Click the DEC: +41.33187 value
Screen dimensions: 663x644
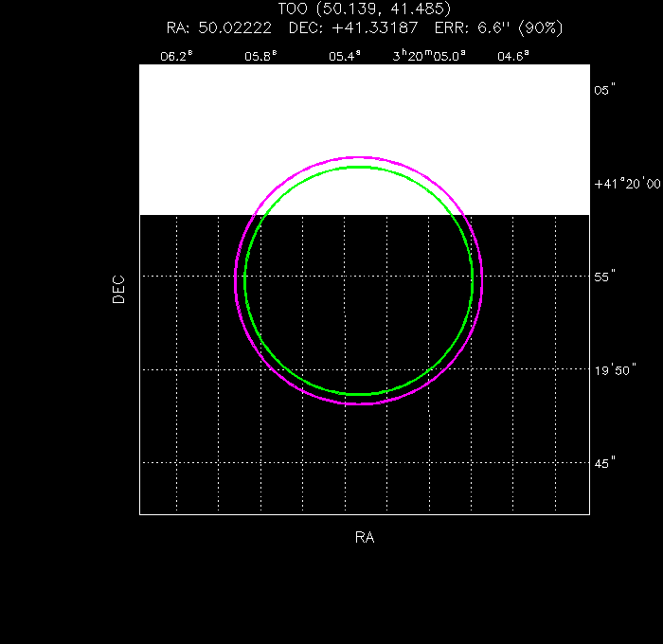[353, 27]
